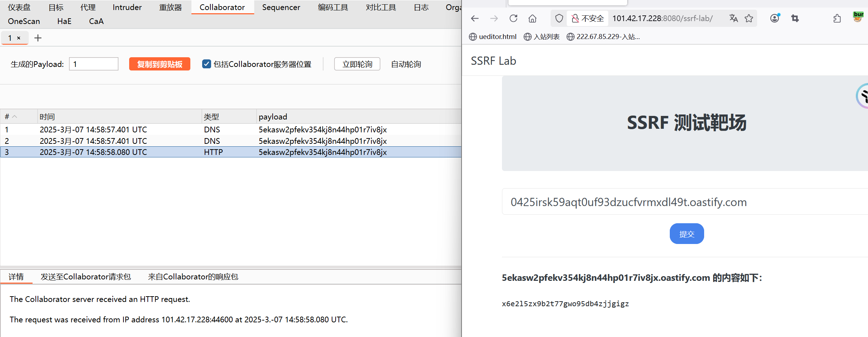Open the Intruder tab

point(127,8)
